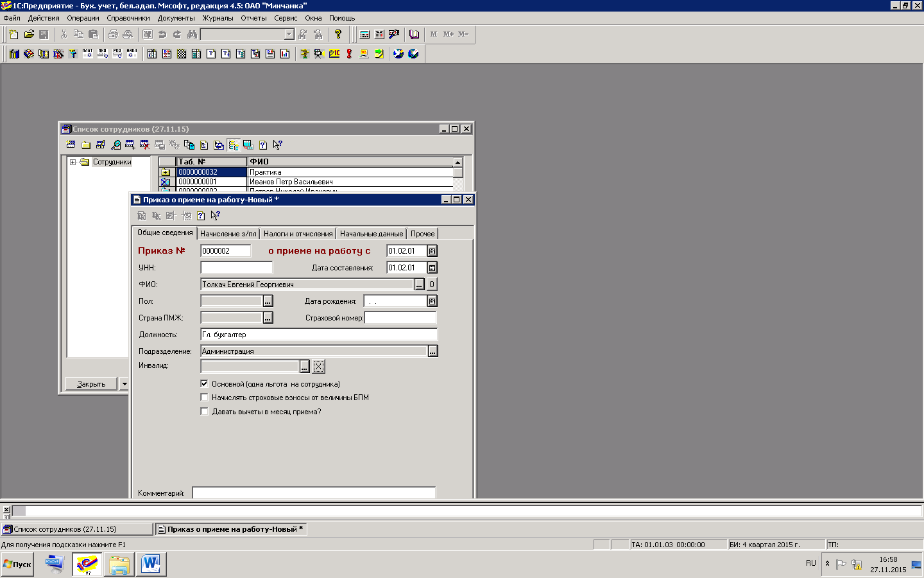Open the main toolbar search combo box
The width and height of the screenshot is (924, 578).
248,35
